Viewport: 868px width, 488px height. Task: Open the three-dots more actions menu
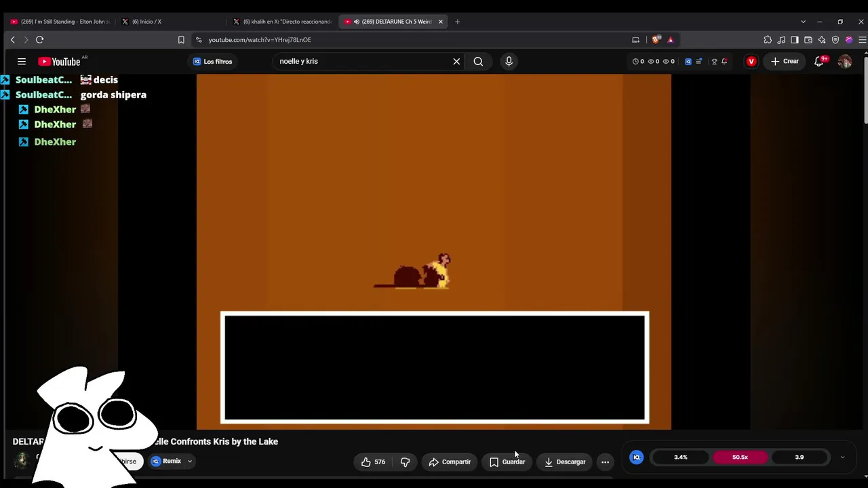(605, 462)
